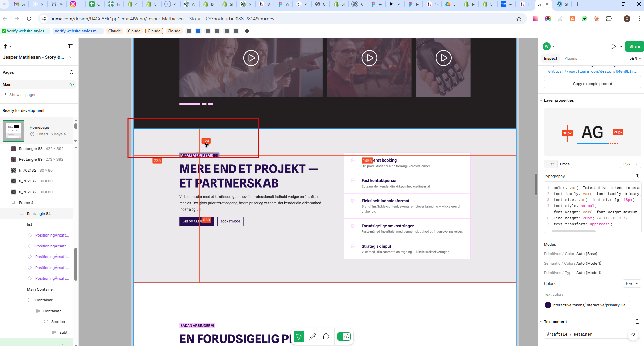Image resolution: width=644 pixels, height=346 pixels.
Task: Click the Rectangle 88 layer thumbnail swatch
Action: coord(14,149)
